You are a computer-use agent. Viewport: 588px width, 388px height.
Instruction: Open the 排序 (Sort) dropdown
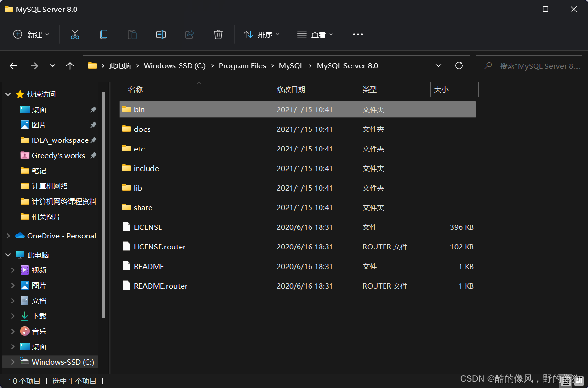click(x=261, y=34)
